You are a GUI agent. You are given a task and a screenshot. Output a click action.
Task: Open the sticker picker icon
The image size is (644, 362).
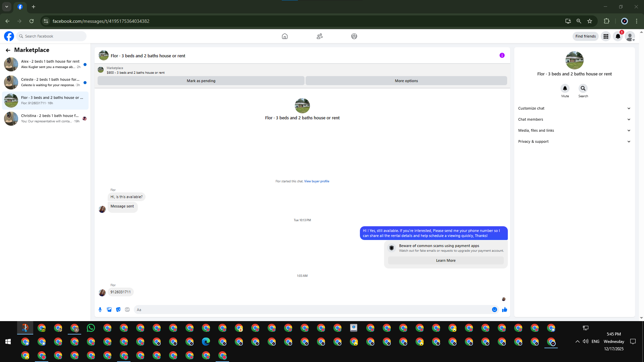click(x=118, y=310)
